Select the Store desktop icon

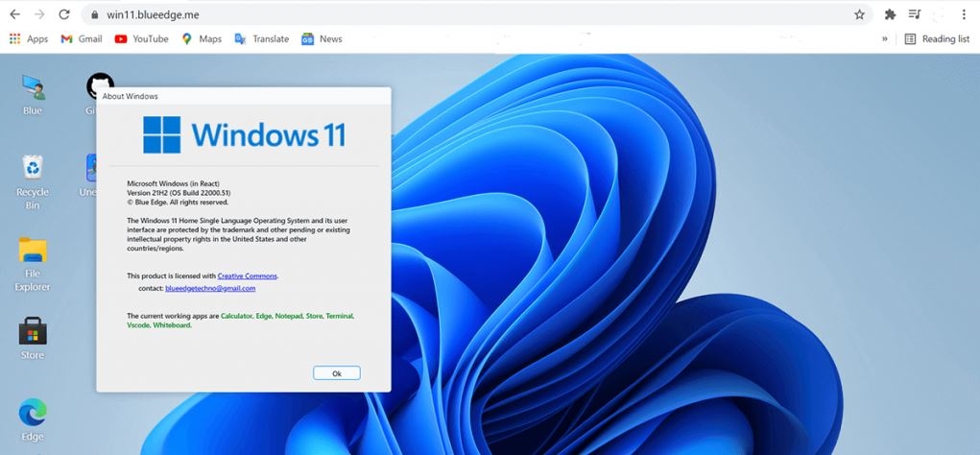click(x=33, y=338)
